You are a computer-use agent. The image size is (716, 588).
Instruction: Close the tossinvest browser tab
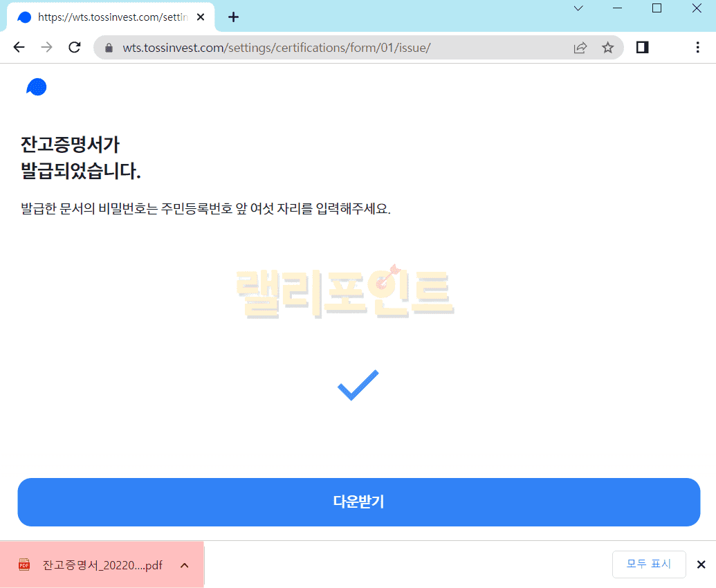pyautogui.click(x=201, y=17)
